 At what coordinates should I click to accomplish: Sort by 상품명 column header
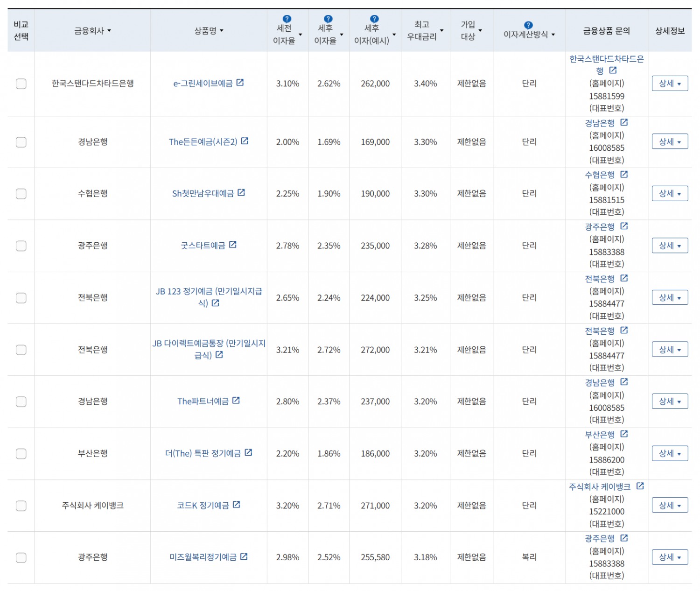[209, 31]
